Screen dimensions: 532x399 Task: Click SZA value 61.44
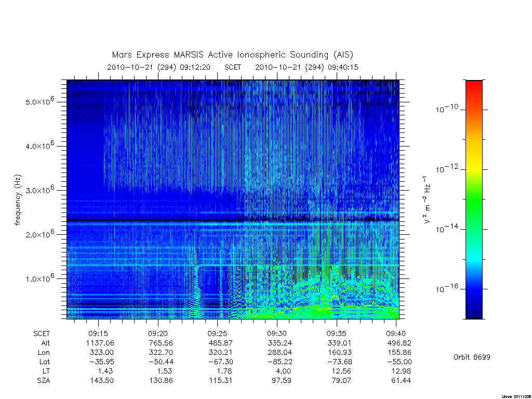point(402,381)
